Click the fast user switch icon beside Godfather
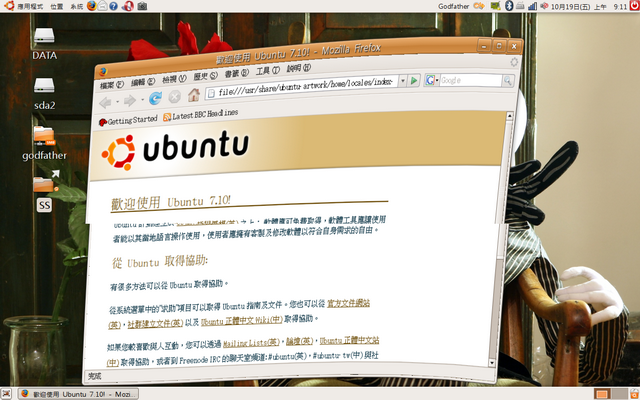Viewport: 640px width, 400px height. pos(479,6)
